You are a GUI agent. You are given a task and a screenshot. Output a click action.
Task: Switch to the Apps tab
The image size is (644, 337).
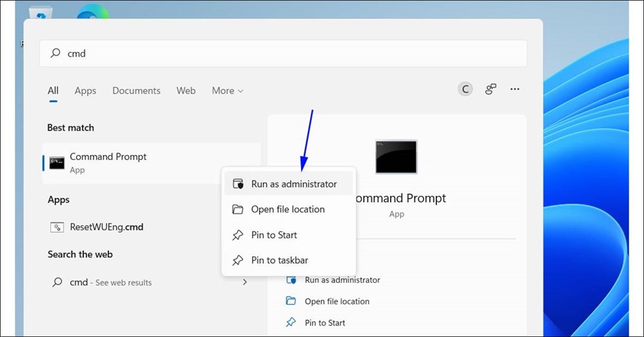click(85, 91)
